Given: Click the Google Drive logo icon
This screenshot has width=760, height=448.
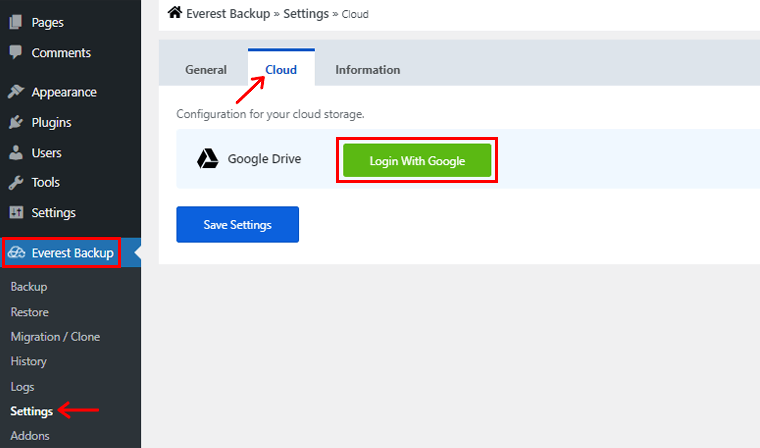Looking at the screenshot, I should tap(207, 159).
